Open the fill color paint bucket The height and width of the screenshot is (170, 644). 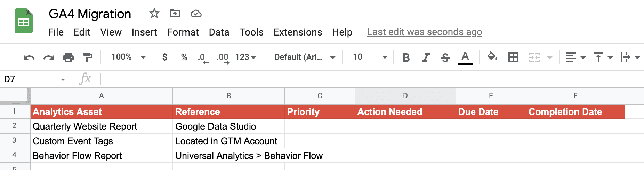(x=492, y=56)
